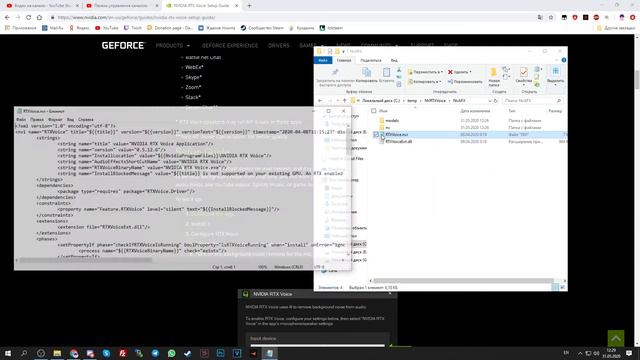The width and height of the screenshot is (640, 360).
Task: Uncheck the RTXVoice.nvi file checkbox
Action: point(376,134)
